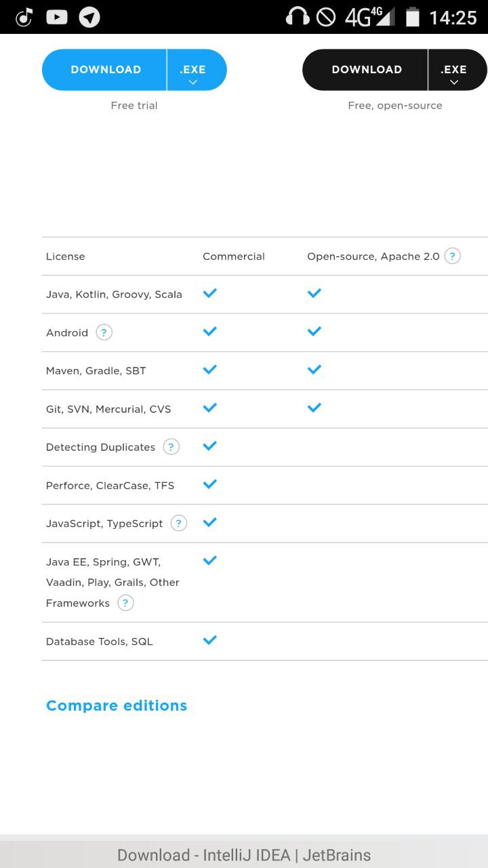Viewport: 488px width, 868px height.
Task: Click the help icon beside Frameworks
Action: [x=125, y=603]
